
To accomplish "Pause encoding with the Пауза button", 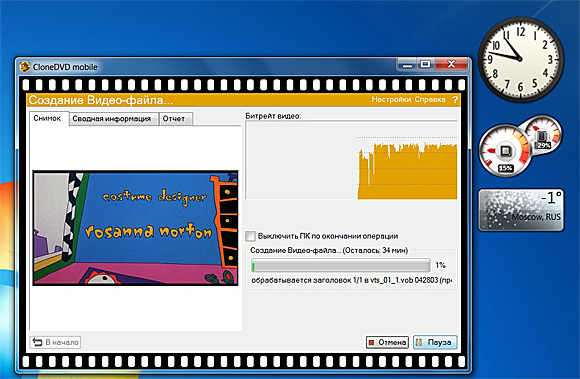I will click(435, 342).
